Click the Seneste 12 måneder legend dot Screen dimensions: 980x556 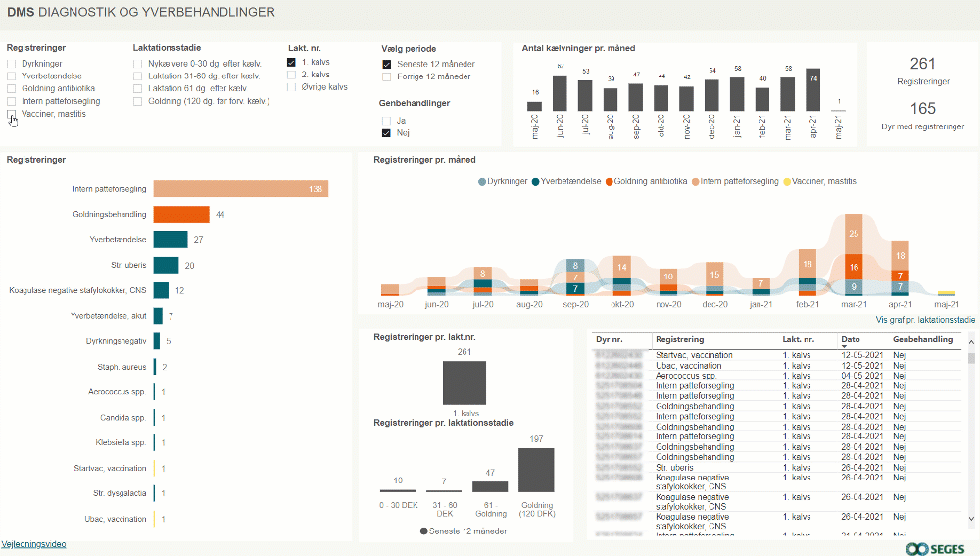pyautogui.click(x=423, y=531)
